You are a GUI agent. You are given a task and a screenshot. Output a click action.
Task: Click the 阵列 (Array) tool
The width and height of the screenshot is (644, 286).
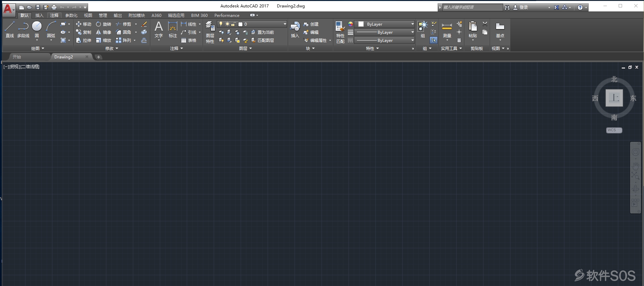click(124, 40)
